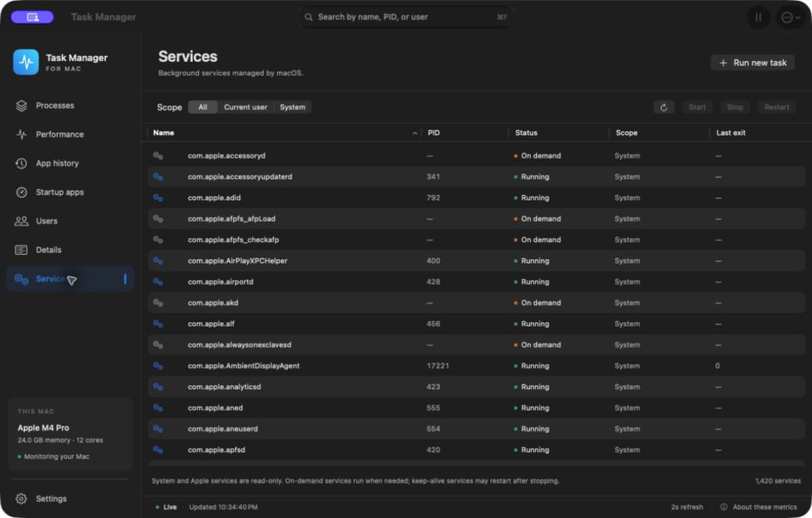Screen dimensions: 812x518
Task: Click the Restart service button
Action: tap(777, 107)
